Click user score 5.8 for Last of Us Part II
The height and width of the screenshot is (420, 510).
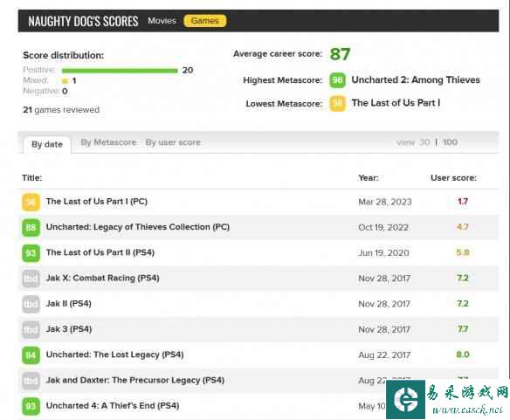(x=463, y=252)
